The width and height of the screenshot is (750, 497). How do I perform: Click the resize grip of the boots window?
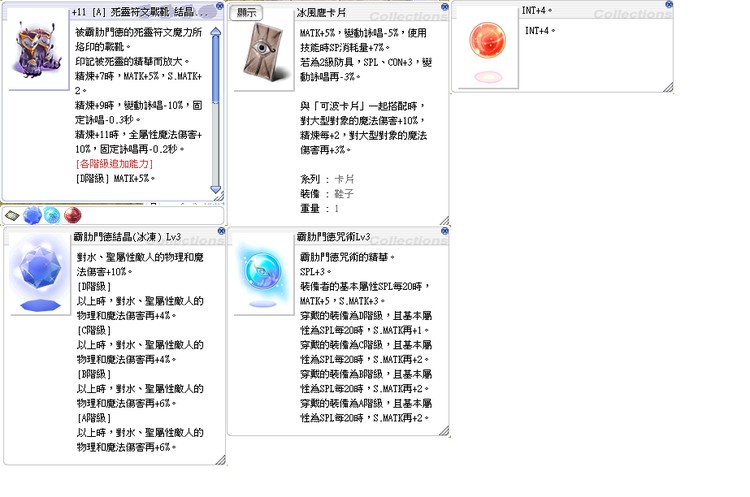click(219, 197)
